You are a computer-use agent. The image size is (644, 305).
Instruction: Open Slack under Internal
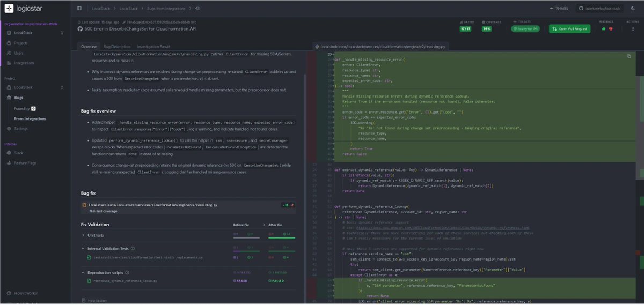click(19, 153)
